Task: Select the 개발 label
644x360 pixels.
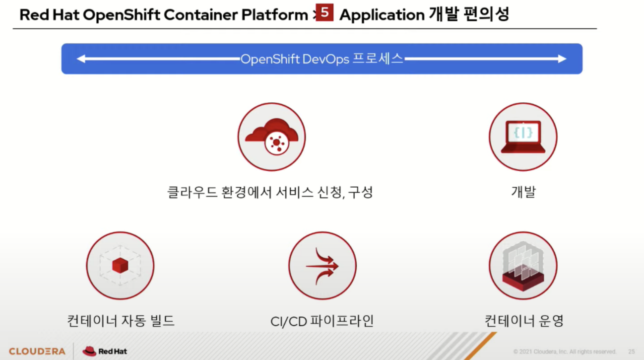Action: click(523, 192)
